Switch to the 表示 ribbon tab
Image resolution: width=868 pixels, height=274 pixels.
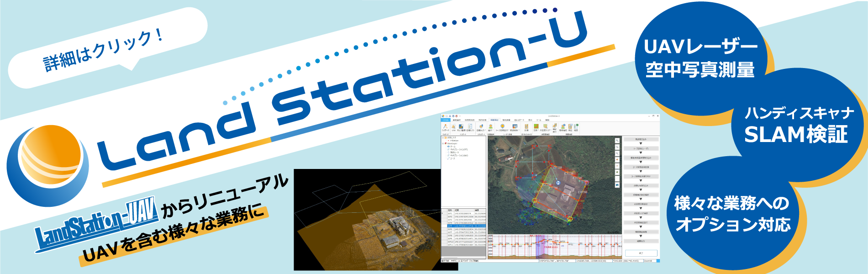click(x=530, y=120)
